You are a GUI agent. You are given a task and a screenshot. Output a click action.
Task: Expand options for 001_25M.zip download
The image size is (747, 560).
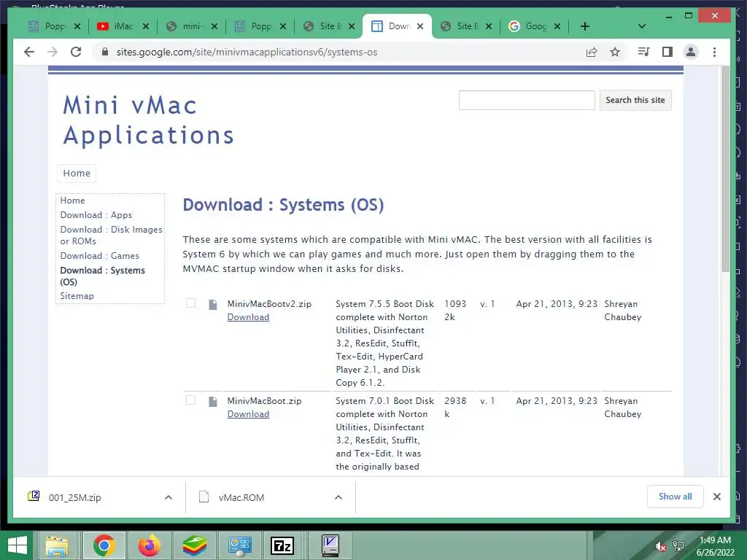169,497
